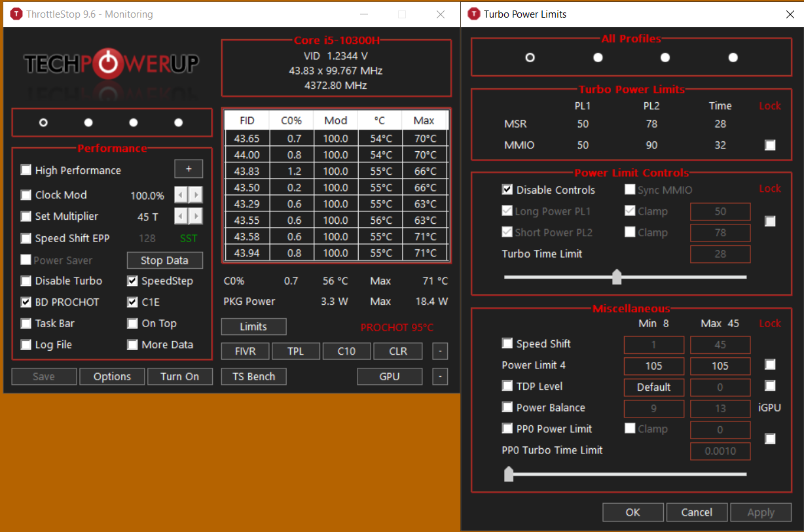Open the TDP Level Default dropdown
This screenshot has height=532, width=804.
(x=654, y=387)
